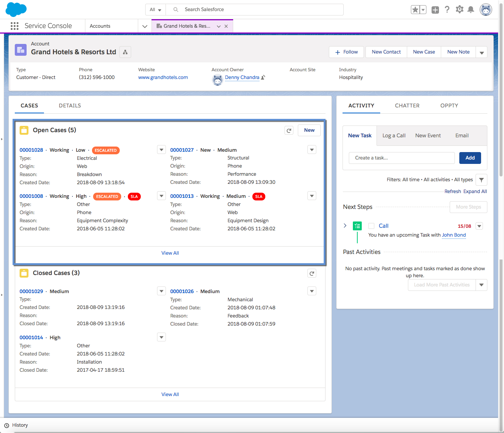Open the Favorites star icon

(x=415, y=10)
